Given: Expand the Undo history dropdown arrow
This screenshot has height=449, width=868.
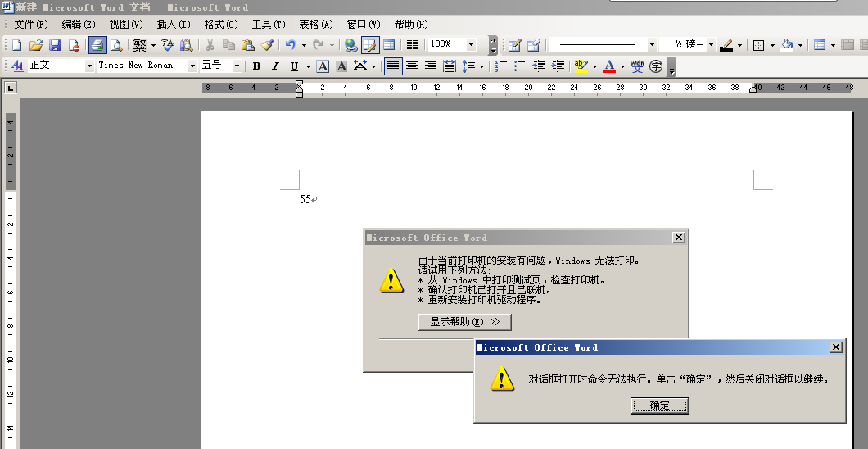Looking at the screenshot, I should [x=303, y=45].
